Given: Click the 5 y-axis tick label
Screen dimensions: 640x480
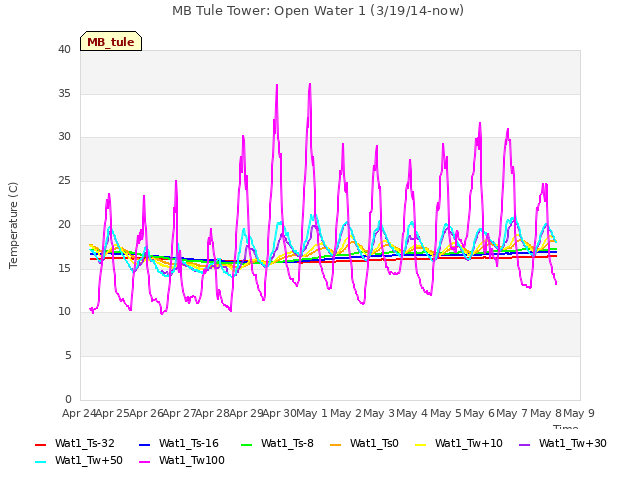Looking at the screenshot, I should 68,356.
